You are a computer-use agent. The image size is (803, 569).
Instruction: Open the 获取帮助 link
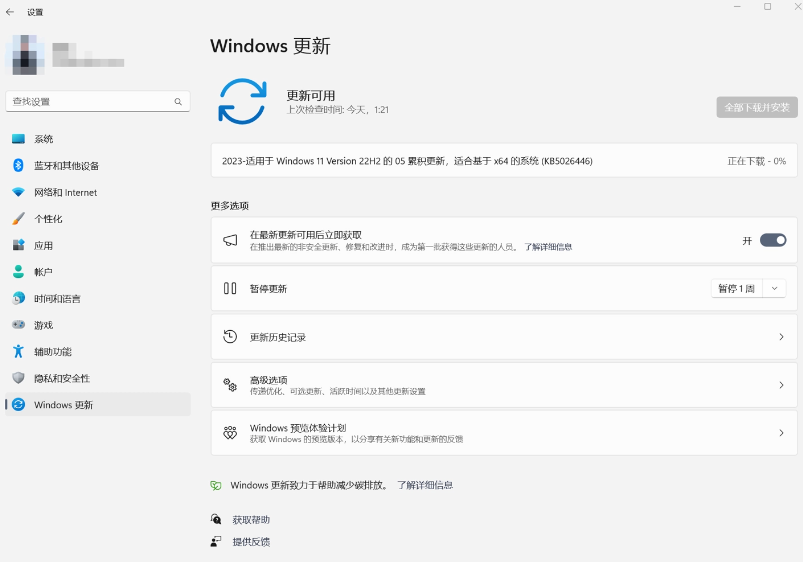pyautogui.click(x=251, y=520)
